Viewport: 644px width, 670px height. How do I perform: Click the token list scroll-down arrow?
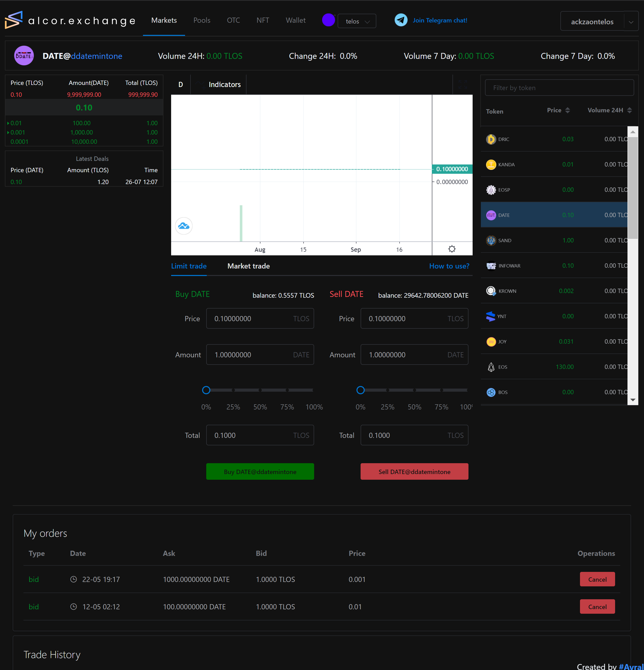click(x=633, y=400)
